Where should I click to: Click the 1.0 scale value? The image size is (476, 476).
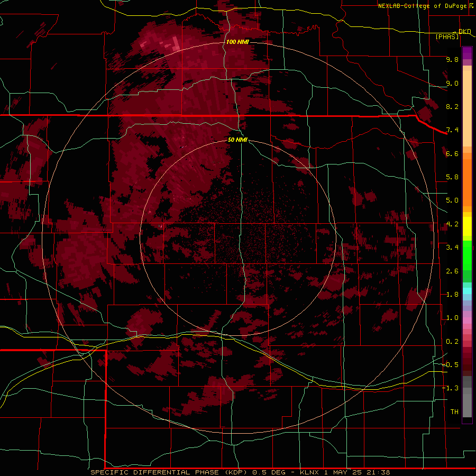tap(452, 318)
